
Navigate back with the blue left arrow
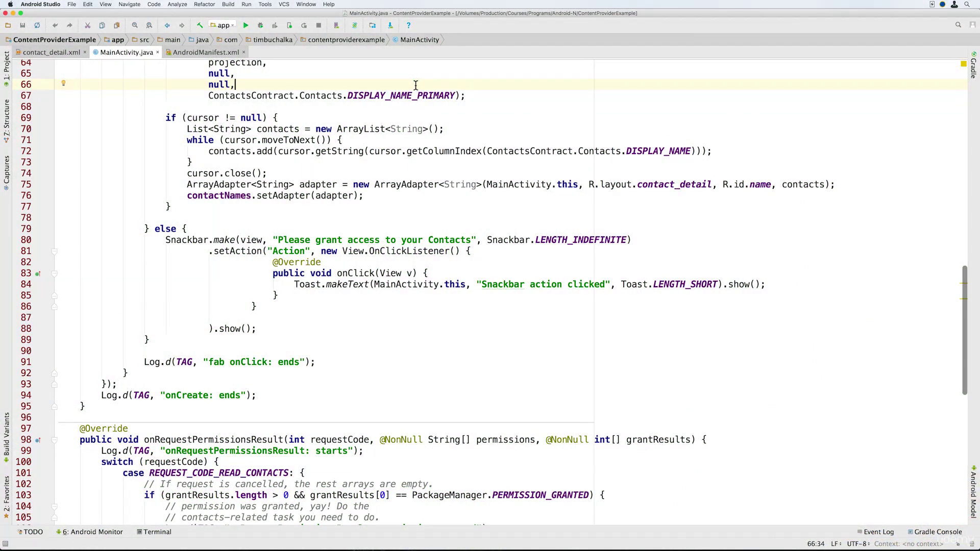click(167, 25)
